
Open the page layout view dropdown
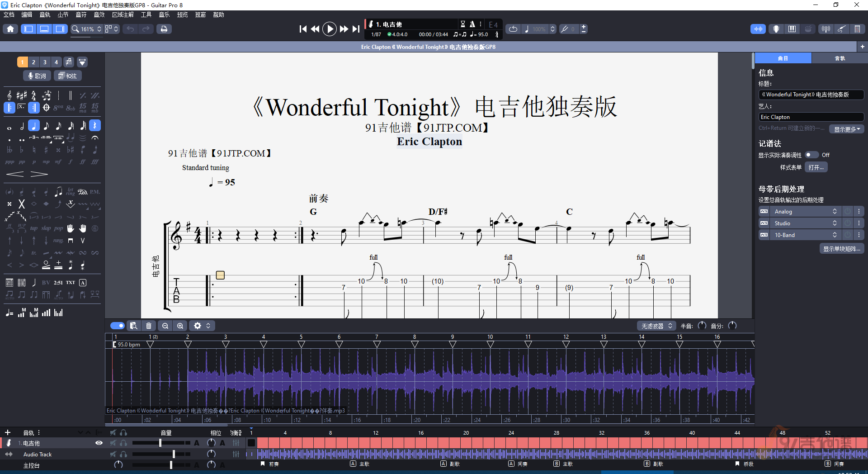click(112, 29)
